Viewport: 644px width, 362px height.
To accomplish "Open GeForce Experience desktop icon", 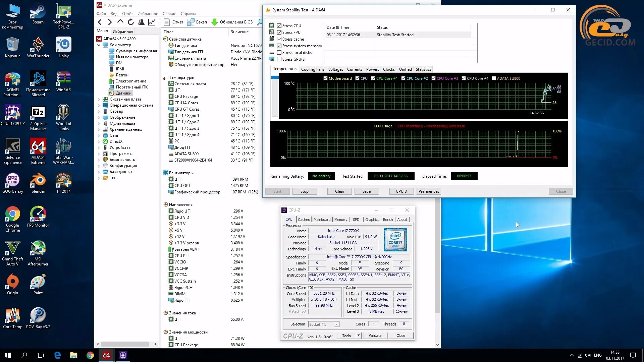I will pyautogui.click(x=13, y=152).
